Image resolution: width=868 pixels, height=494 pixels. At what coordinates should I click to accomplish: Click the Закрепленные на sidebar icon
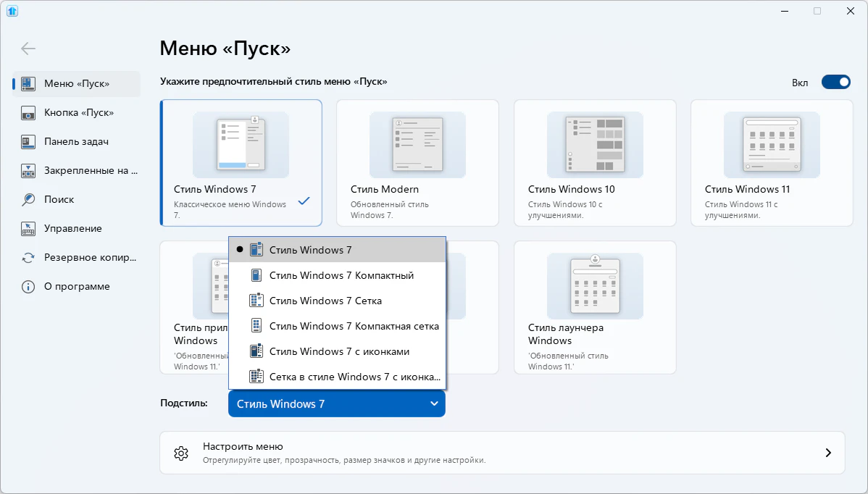point(28,170)
